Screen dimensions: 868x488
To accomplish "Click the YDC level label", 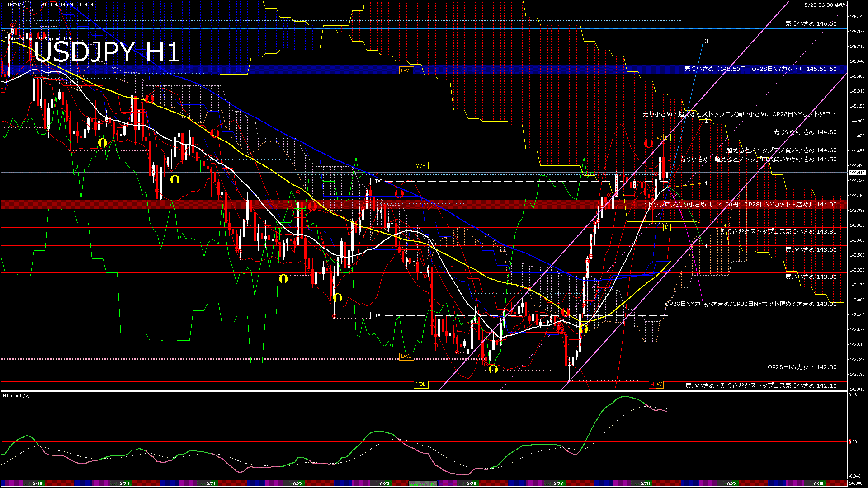I will pyautogui.click(x=377, y=181).
